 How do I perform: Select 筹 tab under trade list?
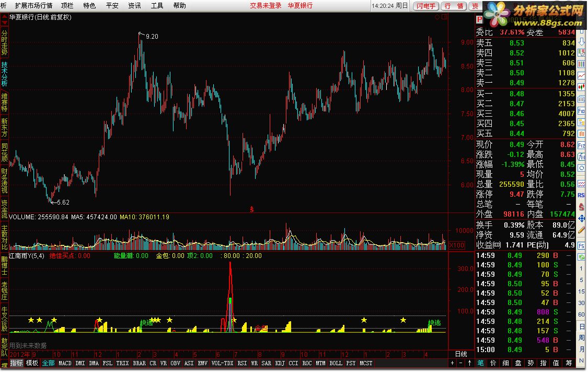click(569, 363)
